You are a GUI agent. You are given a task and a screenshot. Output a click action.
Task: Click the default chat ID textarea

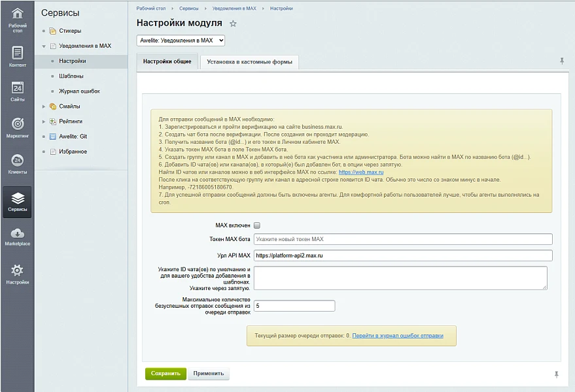tap(400, 278)
